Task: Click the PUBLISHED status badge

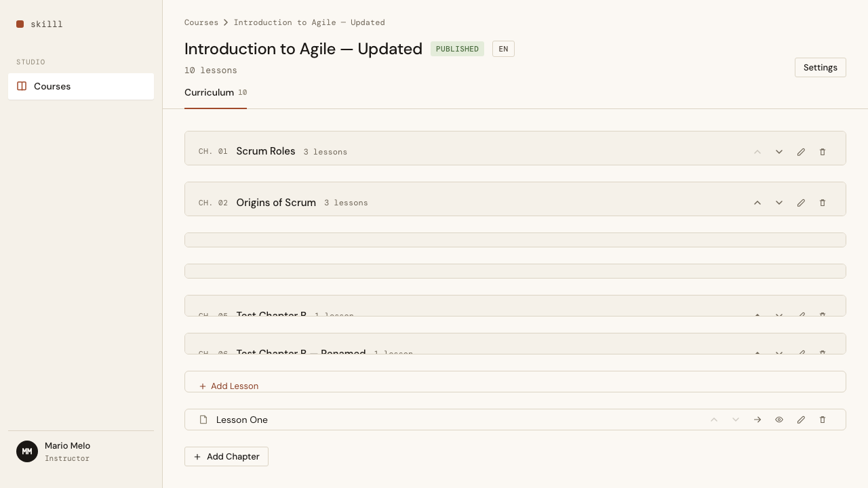Action: pyautogui.click(x=457, y=49)
